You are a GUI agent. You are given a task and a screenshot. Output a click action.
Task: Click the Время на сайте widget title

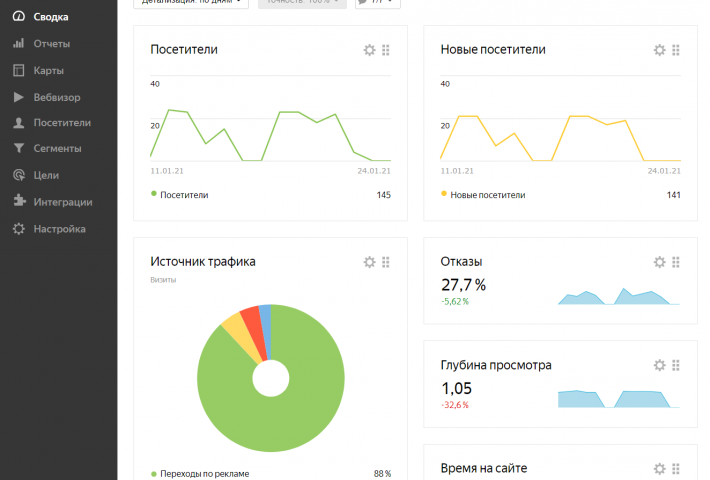click(x=484, y=468)
